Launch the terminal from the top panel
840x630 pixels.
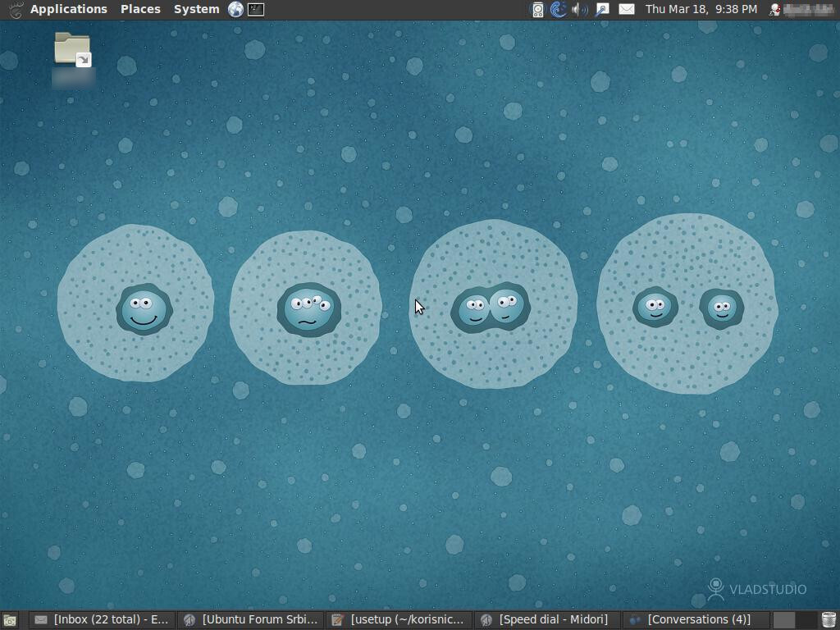point(254,9)
